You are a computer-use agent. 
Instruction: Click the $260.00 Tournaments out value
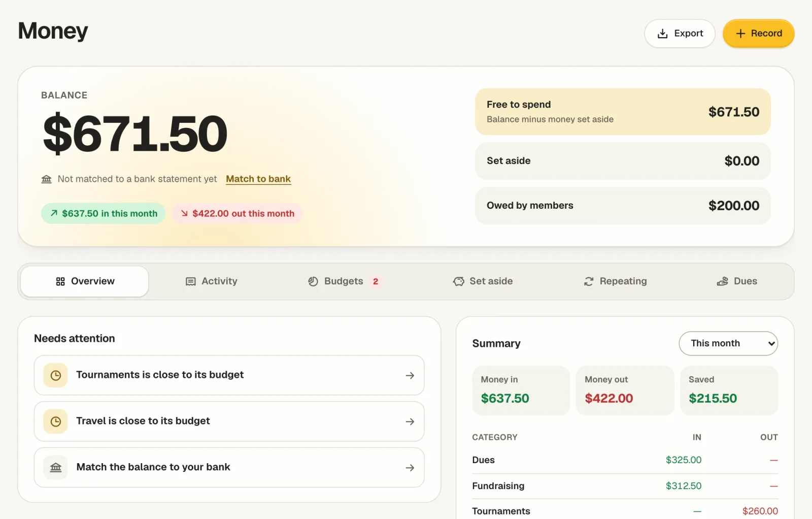pos(760,511)
